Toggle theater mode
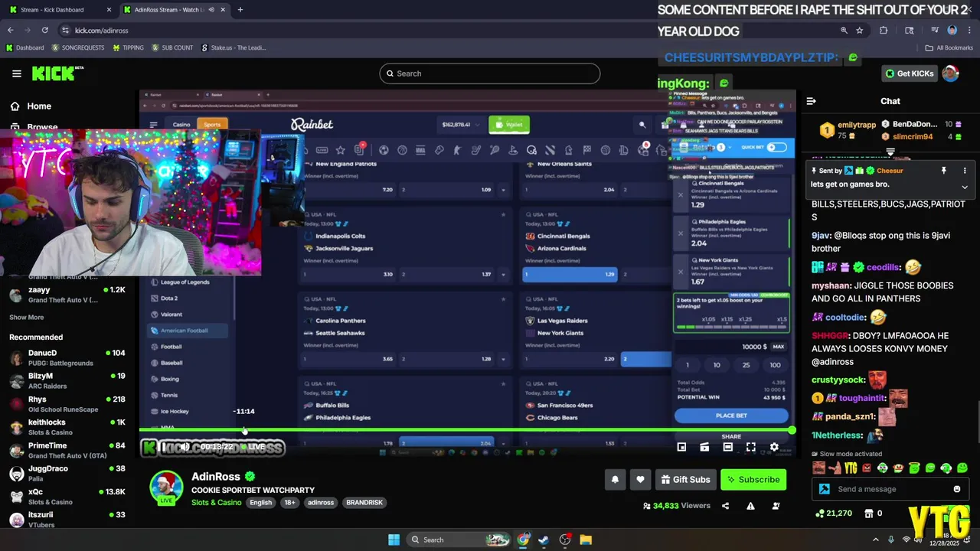Screen dimensions: 980x551 point(727,447)
